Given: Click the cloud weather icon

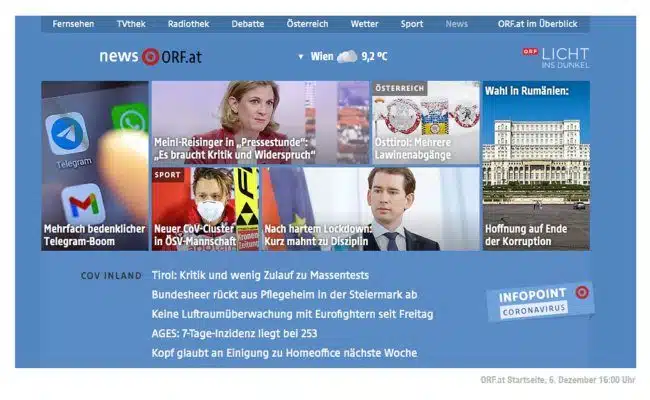Looking at the screenshot, I should pos(347,56).
